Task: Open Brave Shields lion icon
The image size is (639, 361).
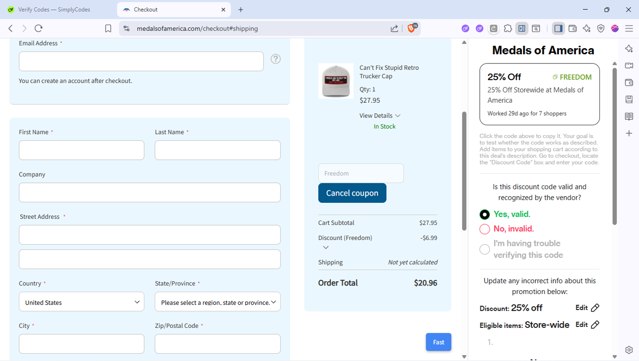Action: (x=412, y=28)
